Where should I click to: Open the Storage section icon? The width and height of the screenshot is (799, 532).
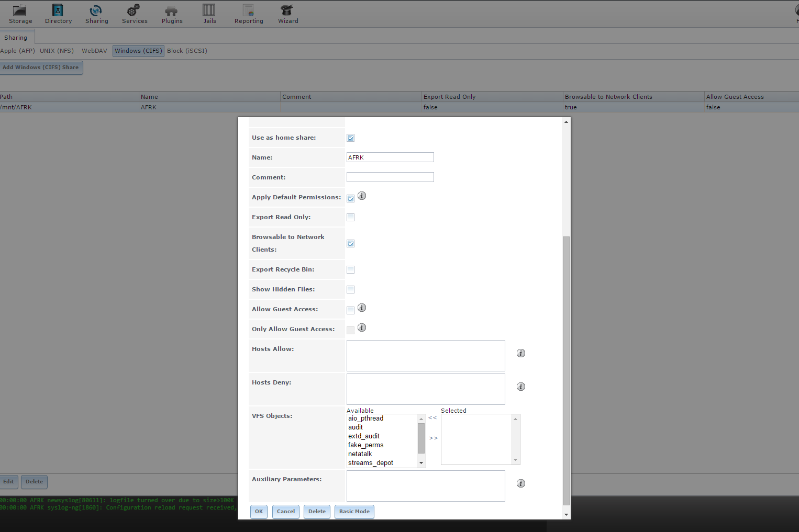point(20,10)
